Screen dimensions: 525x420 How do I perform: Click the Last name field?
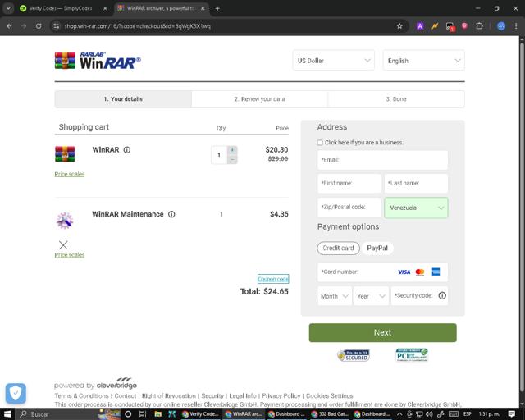(416, 183)
